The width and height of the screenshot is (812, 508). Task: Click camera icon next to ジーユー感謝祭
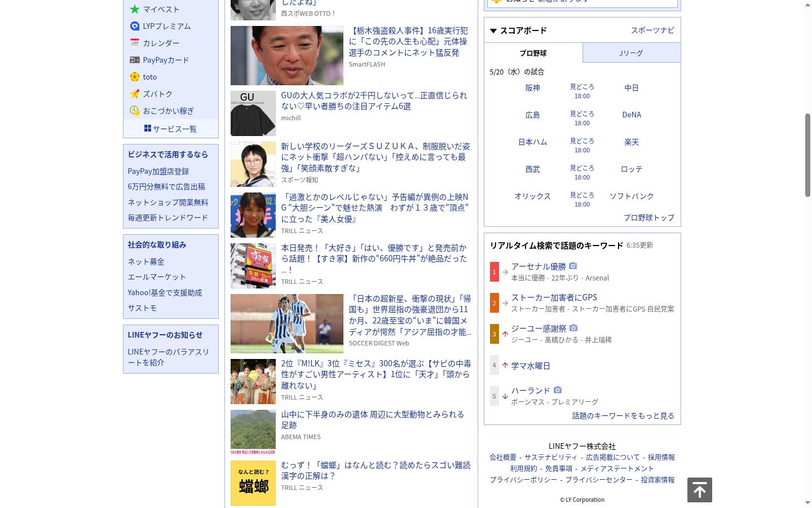pyautogui.click(x=573, y=328)
